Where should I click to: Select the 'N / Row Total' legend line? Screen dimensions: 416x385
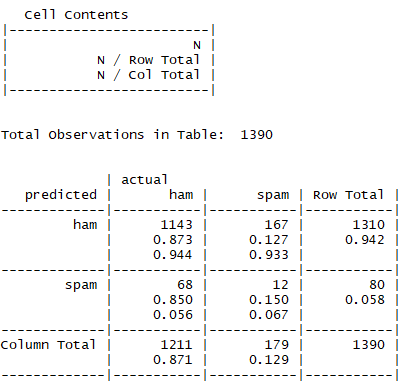[148, 60]
